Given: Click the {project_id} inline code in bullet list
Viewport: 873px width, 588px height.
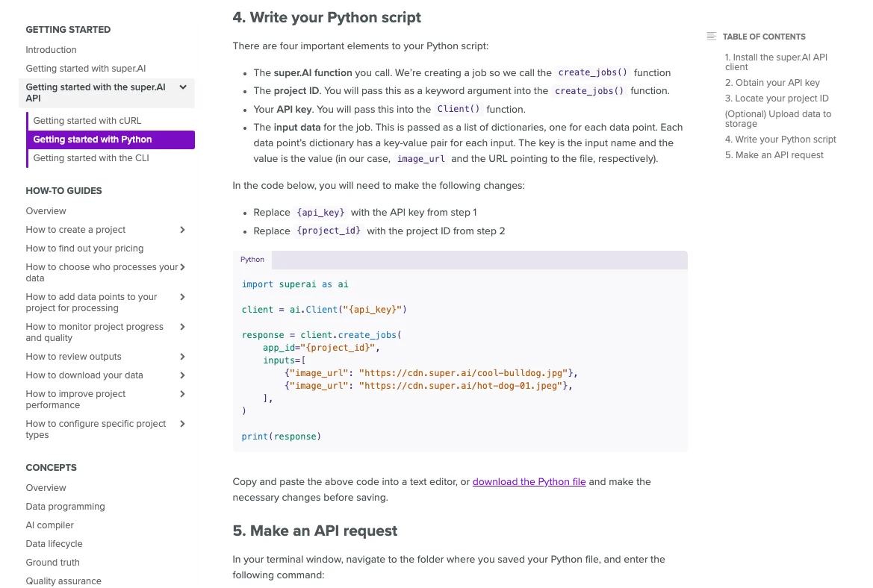Looking at the screenshot, I should [329, 231].
